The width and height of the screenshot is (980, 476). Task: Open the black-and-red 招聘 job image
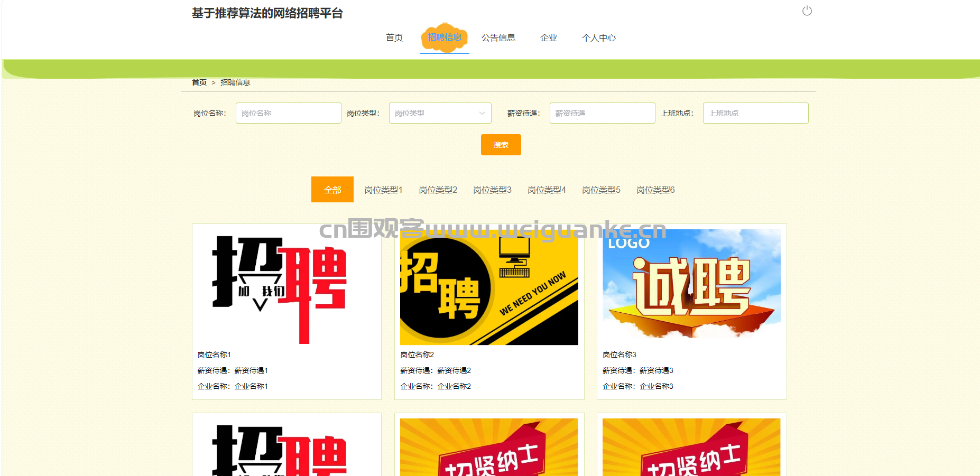(286, 287)
